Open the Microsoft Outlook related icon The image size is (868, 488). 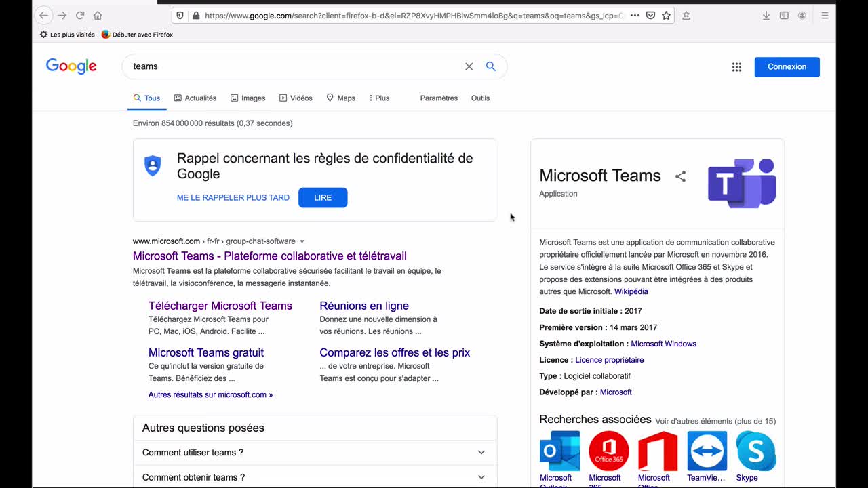pos(559,451)
